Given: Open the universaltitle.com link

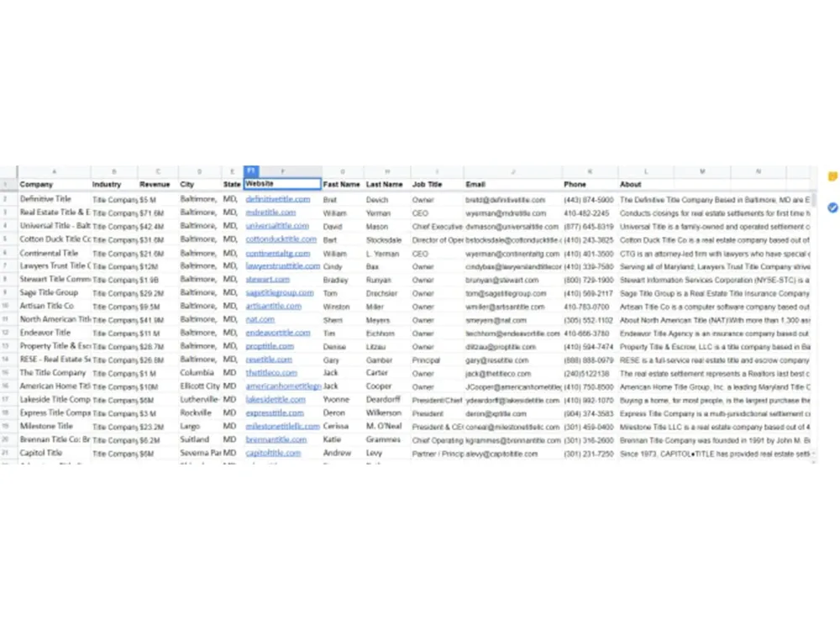Looking at the screenshot, I should point(277,226).
